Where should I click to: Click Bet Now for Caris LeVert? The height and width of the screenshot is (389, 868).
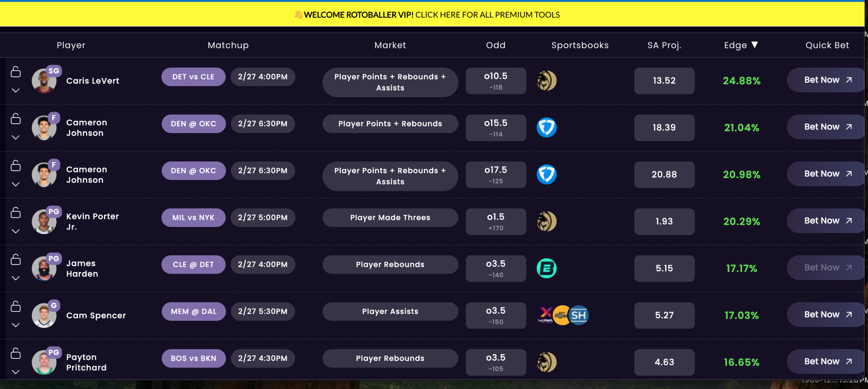click(x=827, y=80)
